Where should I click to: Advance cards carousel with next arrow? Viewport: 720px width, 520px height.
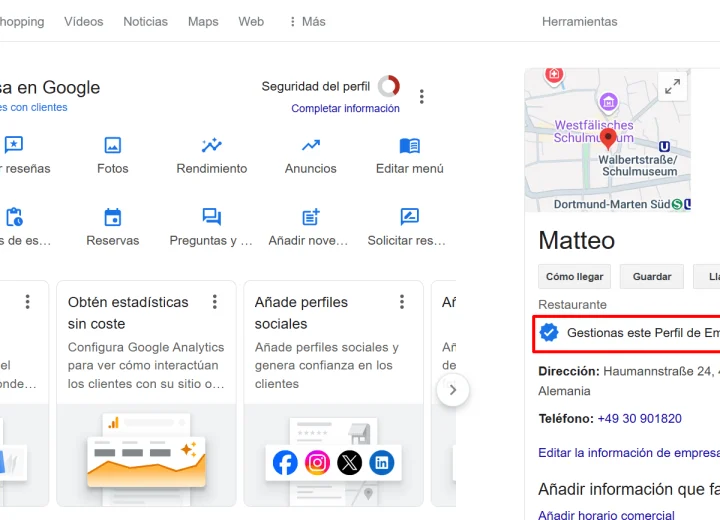pos(453,390)
